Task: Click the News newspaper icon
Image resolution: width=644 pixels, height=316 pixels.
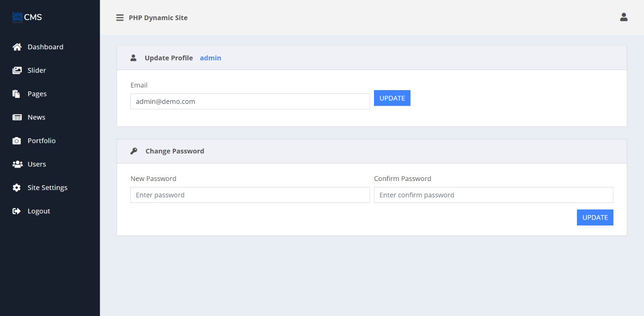Action: [x=17, y=117]
